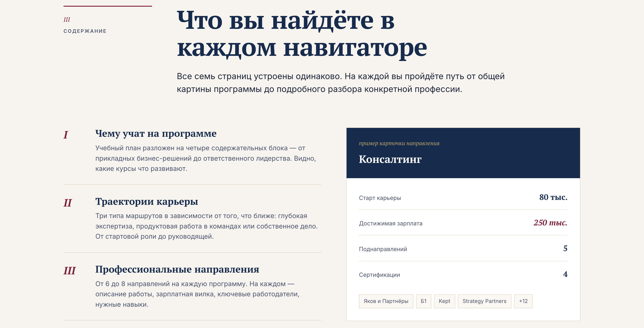Click the '80 тыс.' salary value
Image resolution: width=644 pixels, height=328 pixels.
(x=553, y=197)
